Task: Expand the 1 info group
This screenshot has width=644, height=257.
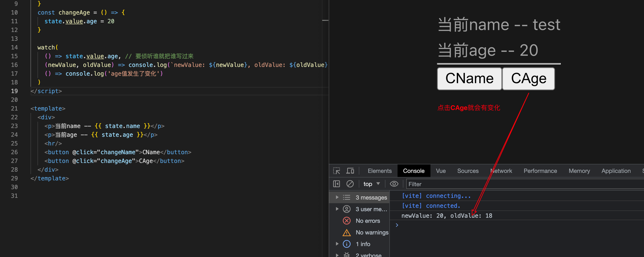Action: pyautogui.click(x=337, y=244)
